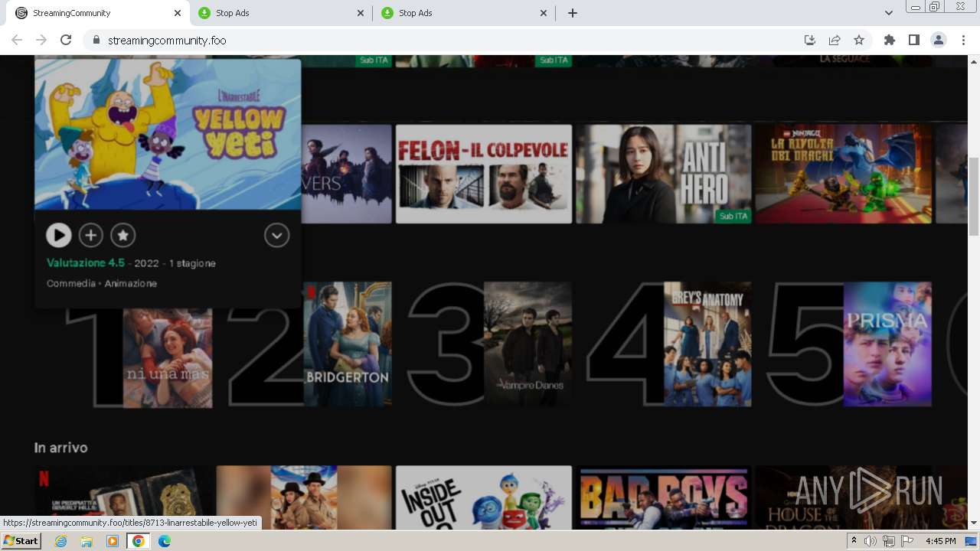
Task: Open a new browser tab
Action: [x=573, y=13]
